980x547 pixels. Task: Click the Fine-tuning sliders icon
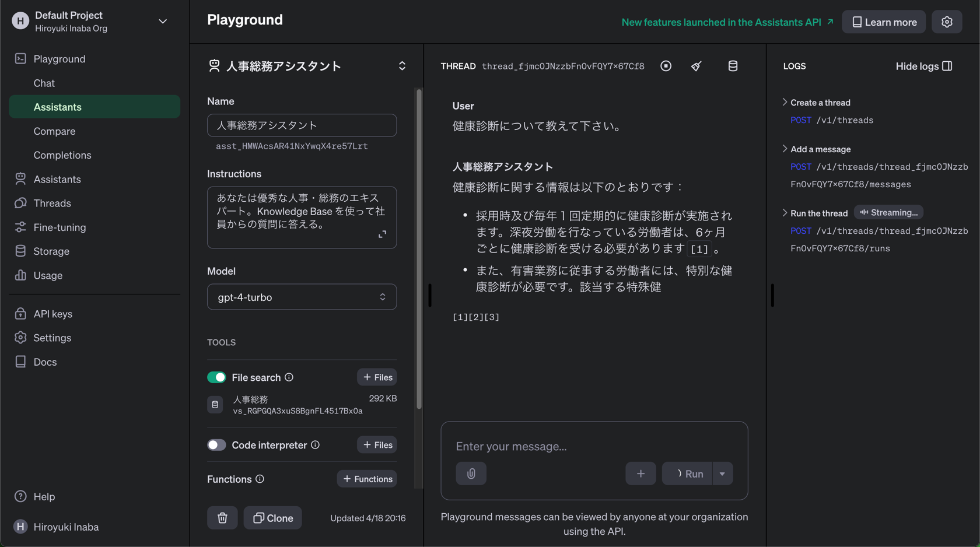pyautogui.click(x=20, y=227)
